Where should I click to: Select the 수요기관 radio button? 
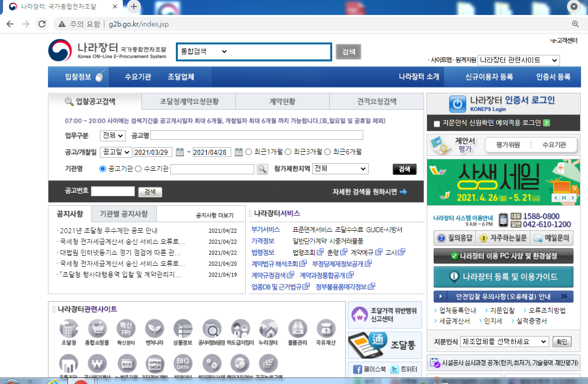coord(138,169)
